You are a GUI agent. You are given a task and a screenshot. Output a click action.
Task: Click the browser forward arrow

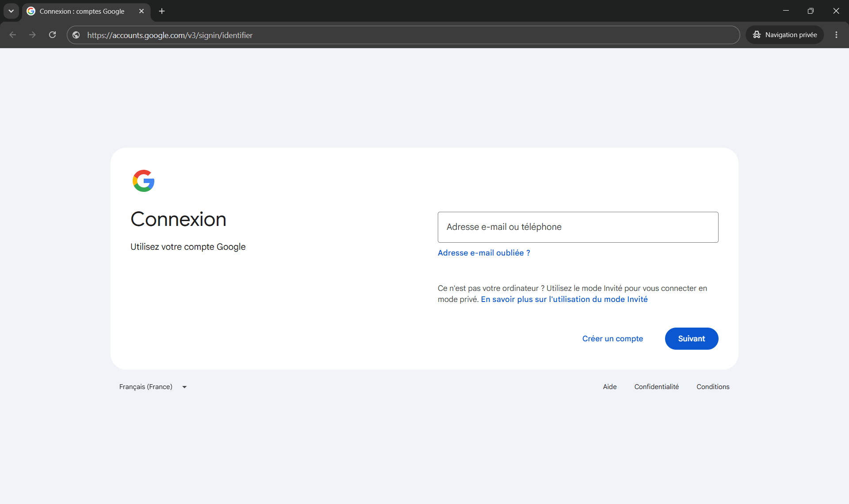[32, 35]
